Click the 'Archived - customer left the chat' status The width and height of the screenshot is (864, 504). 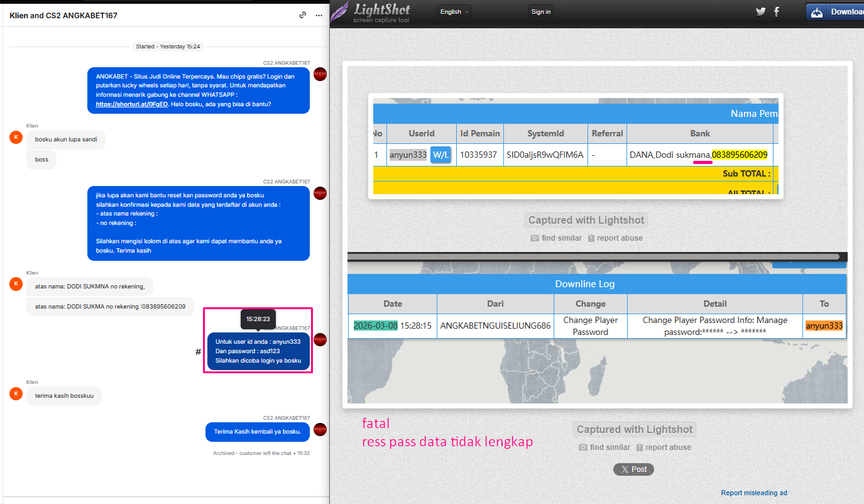pos(261,453)
